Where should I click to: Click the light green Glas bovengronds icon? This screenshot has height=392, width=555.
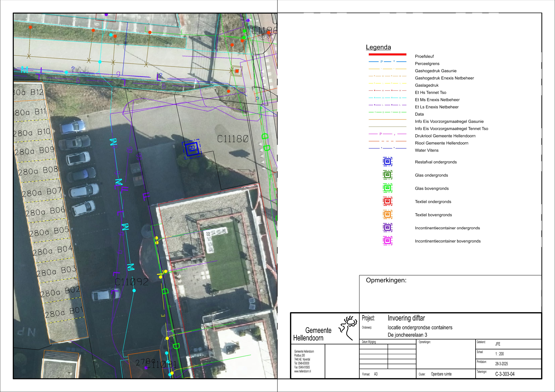387,188
